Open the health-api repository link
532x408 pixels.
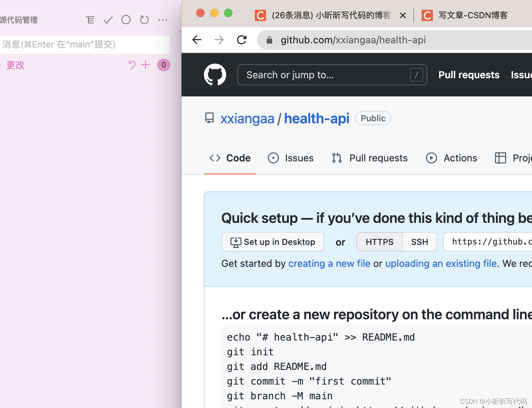pos(317,119)
